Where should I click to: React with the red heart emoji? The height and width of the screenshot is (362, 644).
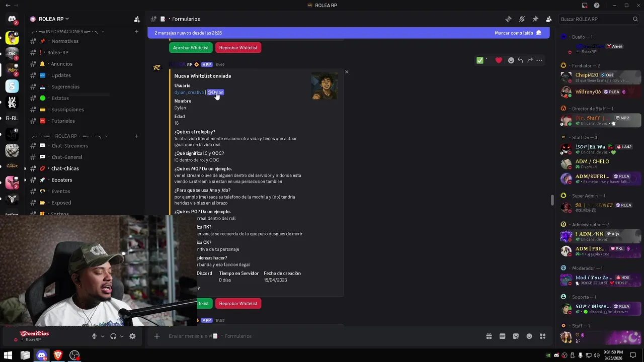499,60
